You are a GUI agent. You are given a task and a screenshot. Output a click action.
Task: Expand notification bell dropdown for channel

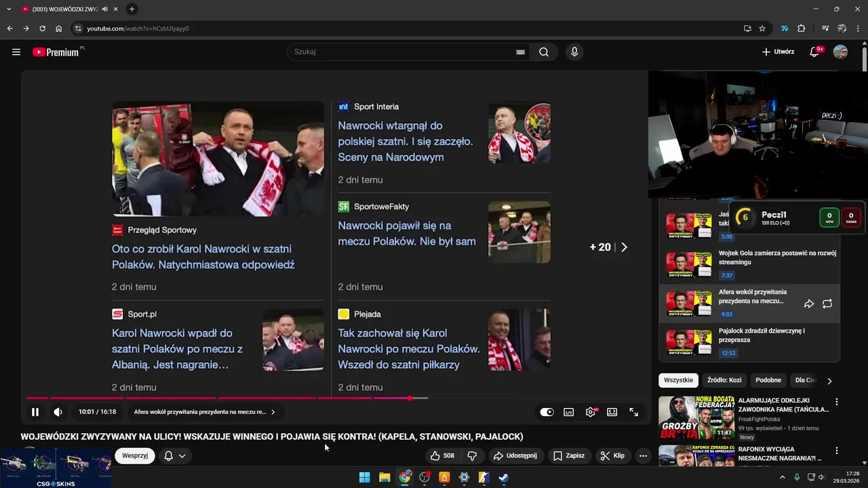click(175, 455)
